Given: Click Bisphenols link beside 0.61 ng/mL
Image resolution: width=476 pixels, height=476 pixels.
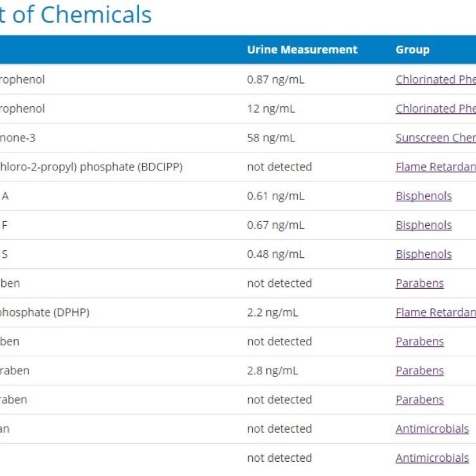Looking at the screenshot, I should coord(423,196).
